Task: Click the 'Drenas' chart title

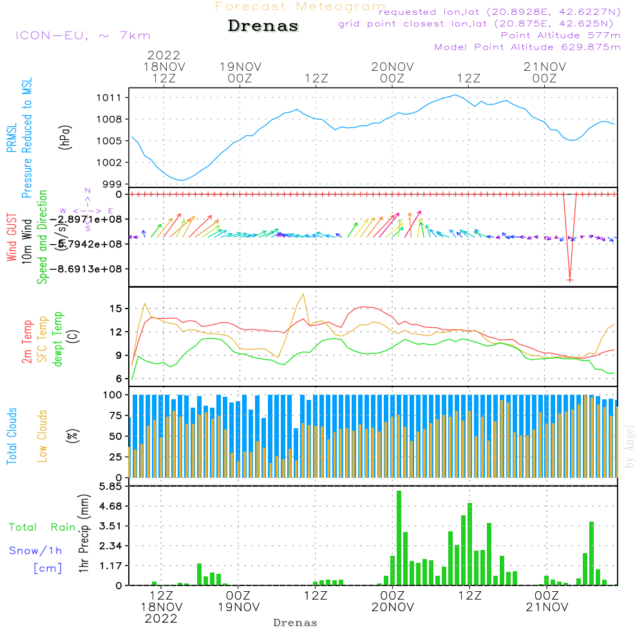Action: (x=263, y=26)
